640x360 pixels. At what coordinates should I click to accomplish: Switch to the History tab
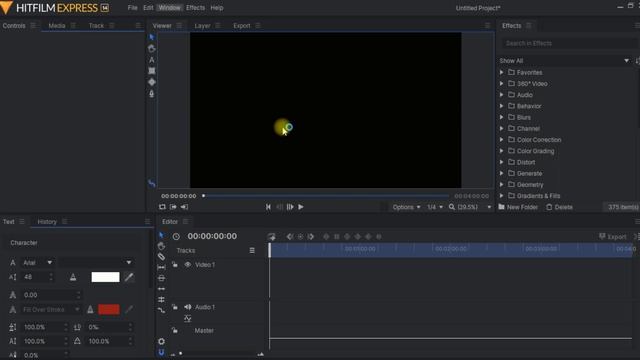(47, 222)
